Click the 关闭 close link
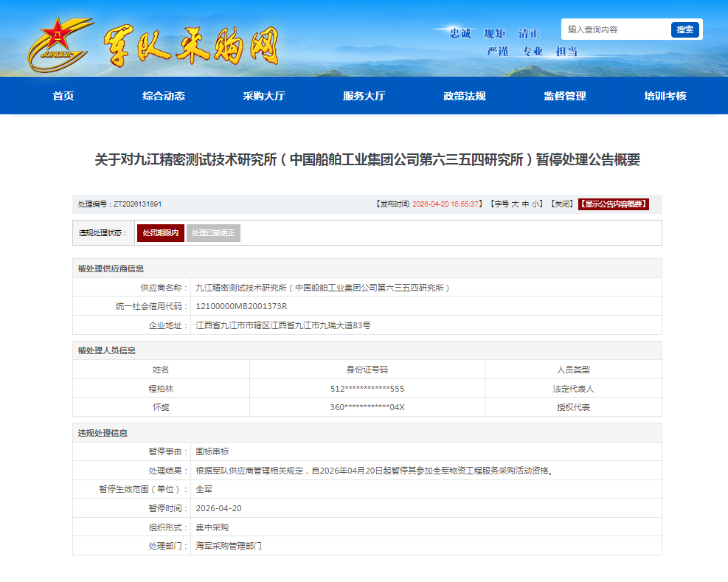 (x=561, y=204)
